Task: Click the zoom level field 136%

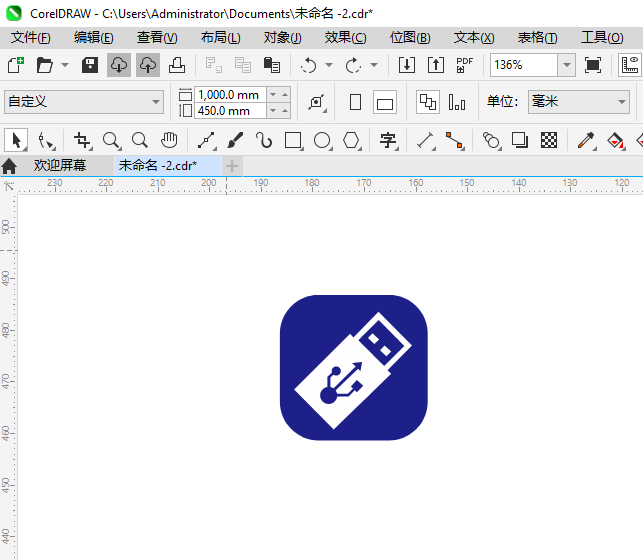Action: pos(524,65)
